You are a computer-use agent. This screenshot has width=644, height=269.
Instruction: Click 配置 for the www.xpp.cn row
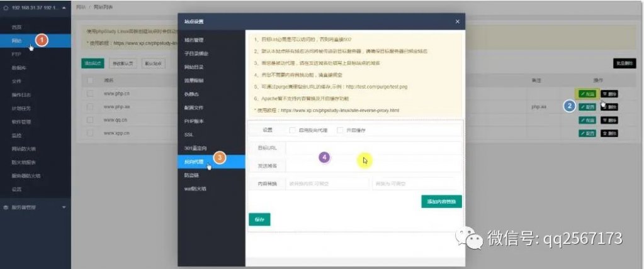(587, 133)
